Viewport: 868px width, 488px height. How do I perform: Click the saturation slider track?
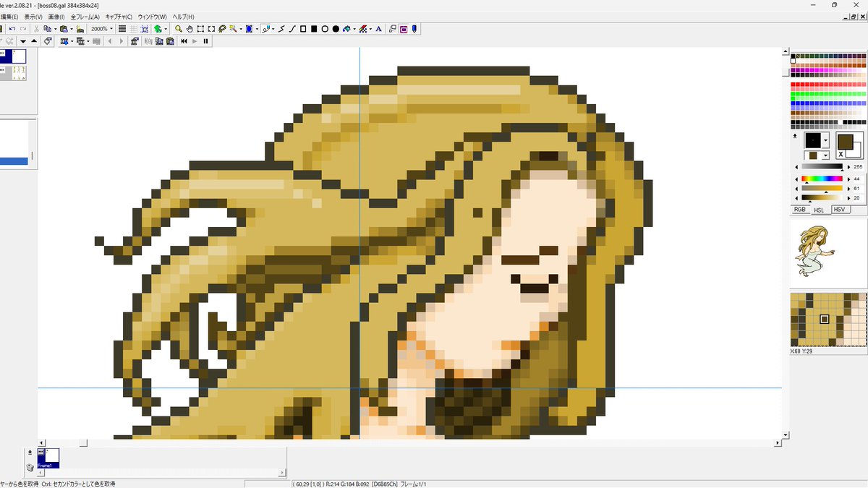pos(822,188)
